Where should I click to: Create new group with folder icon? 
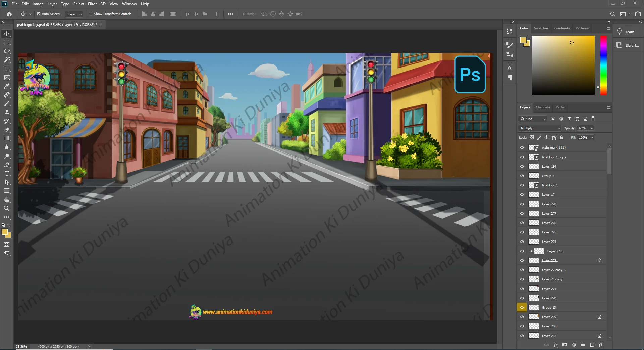click(583, 345)
